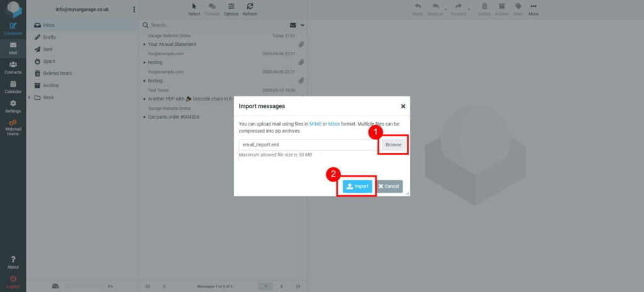
Task: Open the Compose new message button
Action: tap(13, 29)
